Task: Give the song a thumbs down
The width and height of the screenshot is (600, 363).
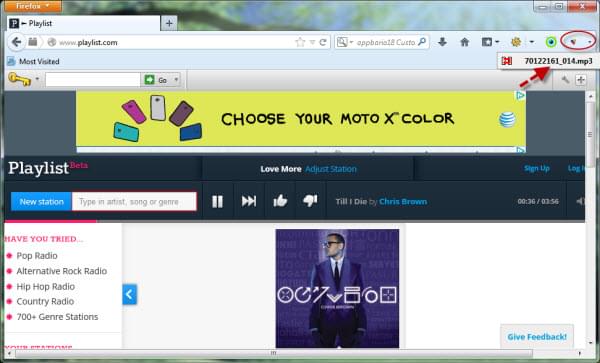Action: coord(310,201)
